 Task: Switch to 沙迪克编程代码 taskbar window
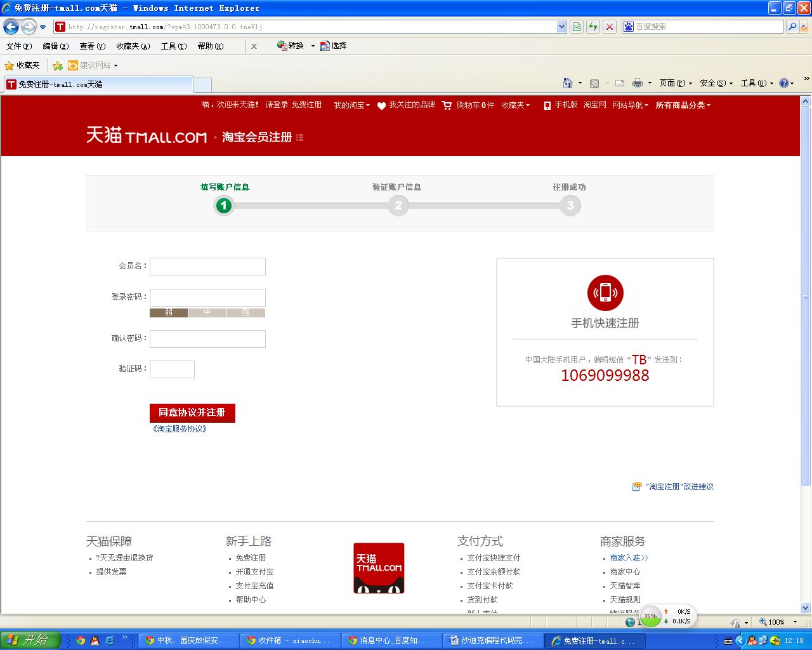pyautogui.click(x=494, y=640)
